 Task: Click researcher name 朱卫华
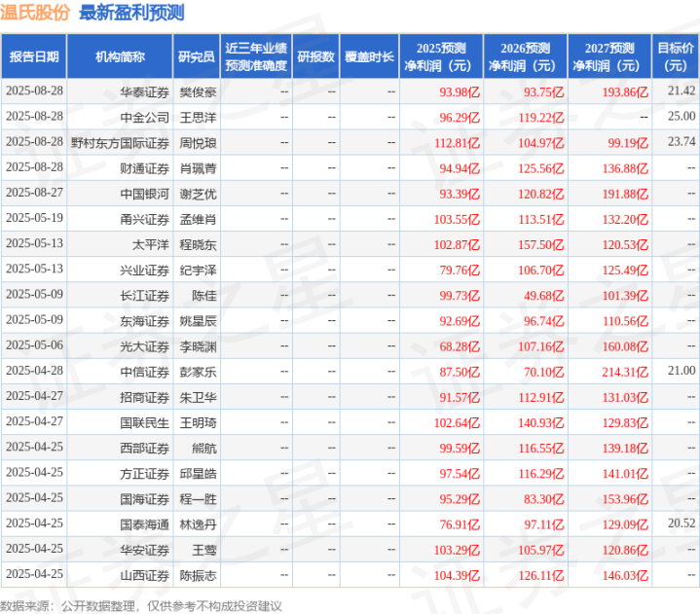(x=198, y=398)
